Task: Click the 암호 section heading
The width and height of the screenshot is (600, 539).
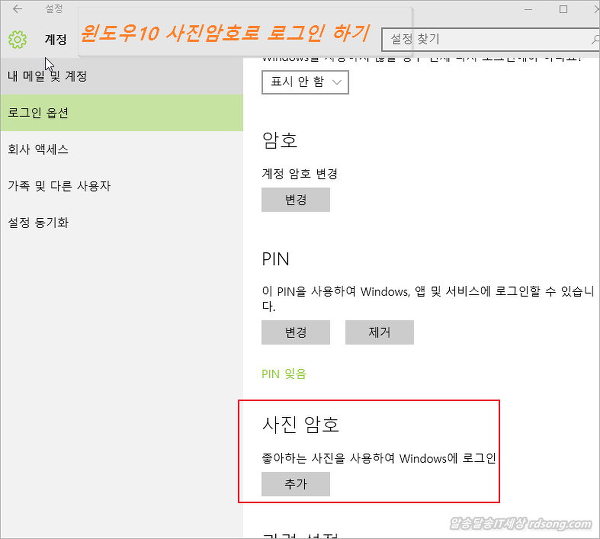Action: (x=280, y=140)
